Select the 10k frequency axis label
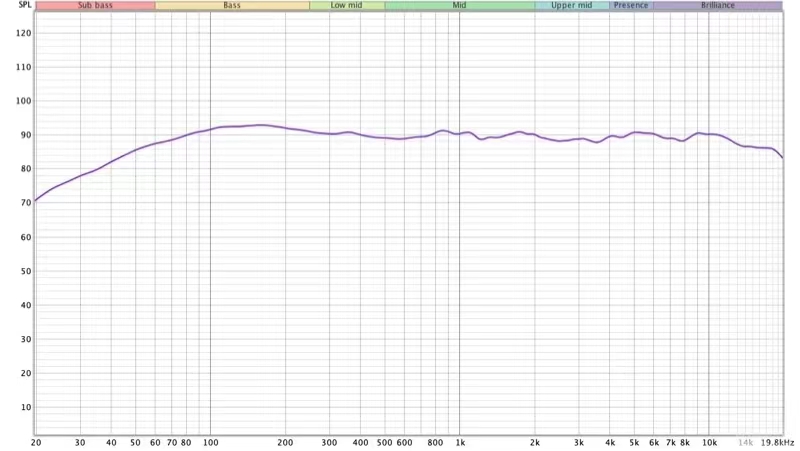 point(709,441)
